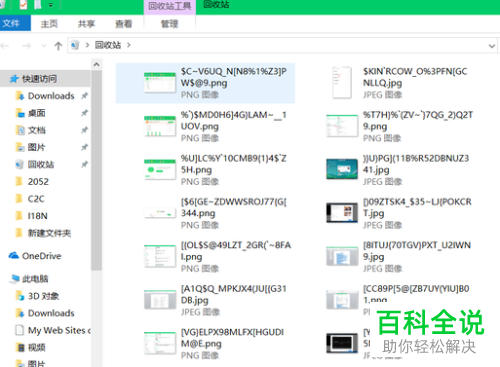Viewport: 500px width, 367px height.
Task: Open the I18N folder
Action: [x=37, y=216]
